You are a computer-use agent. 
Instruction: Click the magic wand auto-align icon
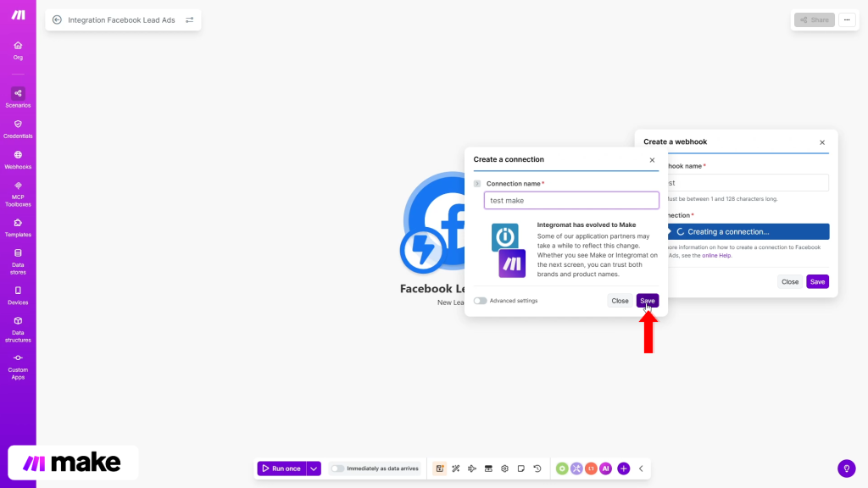[456, 469]
